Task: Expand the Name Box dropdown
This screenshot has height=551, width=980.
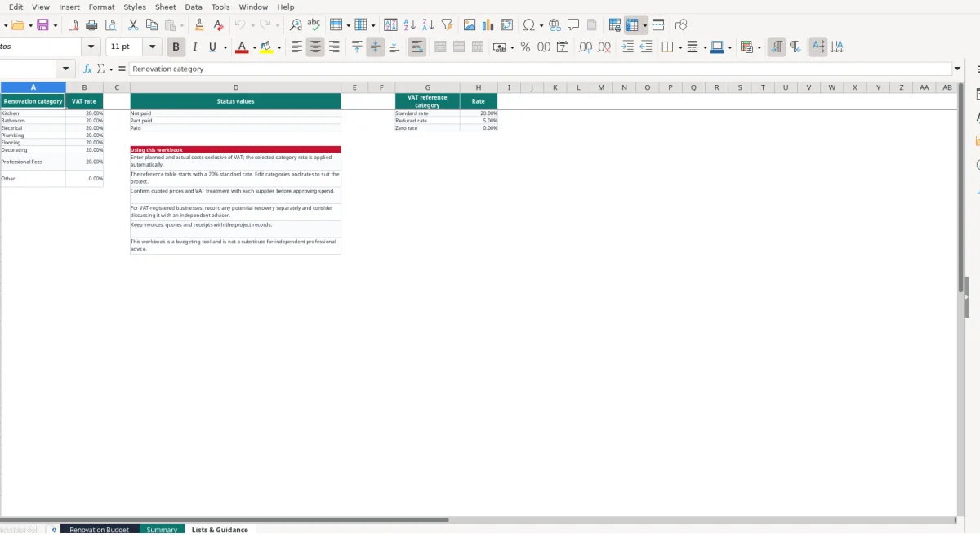Action: [x=66, y=69]
